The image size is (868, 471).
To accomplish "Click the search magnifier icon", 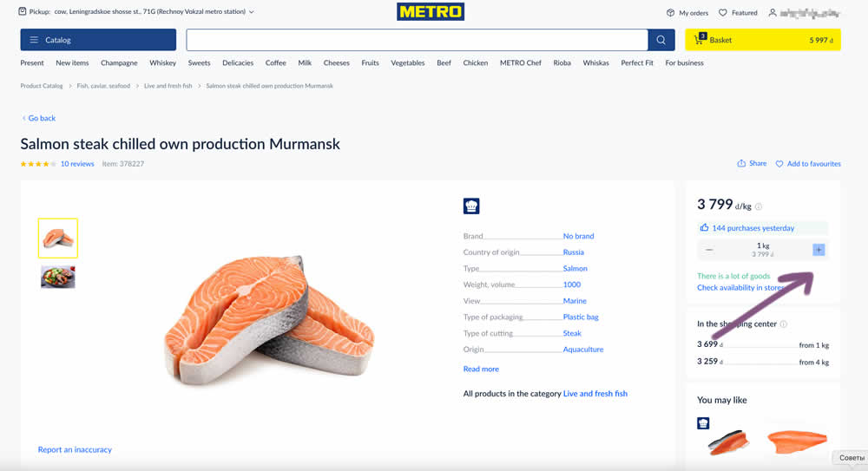I will (x=661, y=40).
